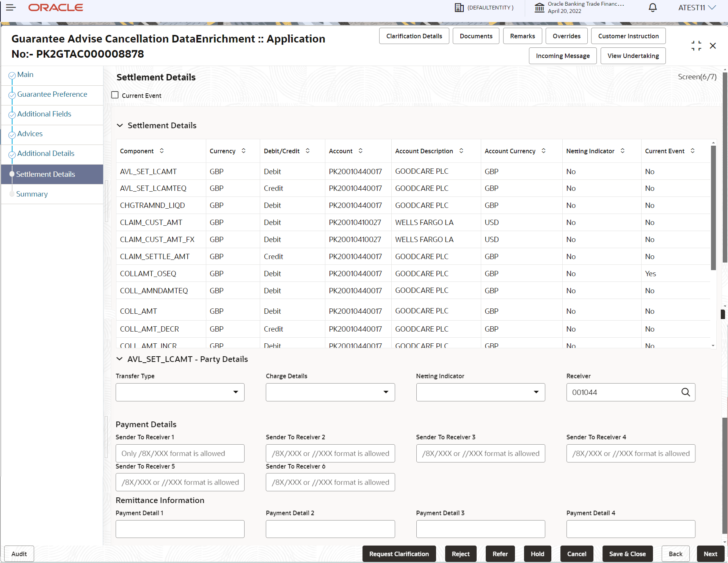Click the Payment Detail 1 input field
Image resolution: width=728 pixels, height=563 pixels.
tap(180, 528)
